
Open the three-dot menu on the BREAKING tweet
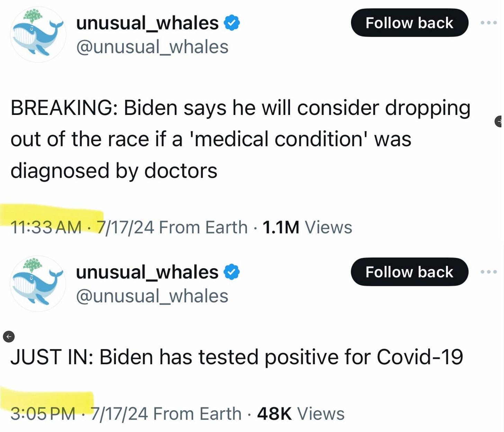[x=489, y=22]
